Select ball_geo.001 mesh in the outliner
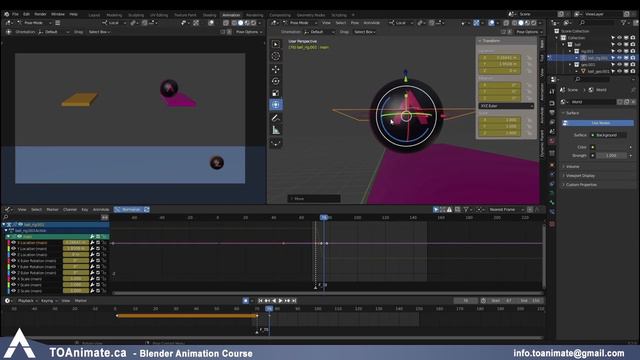Screen dimensions: 640x360 [597, 71]
